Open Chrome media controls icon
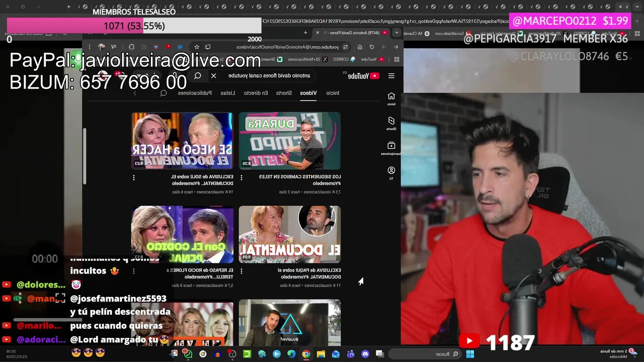Screen dimensions: 644x362 point(114,47)
